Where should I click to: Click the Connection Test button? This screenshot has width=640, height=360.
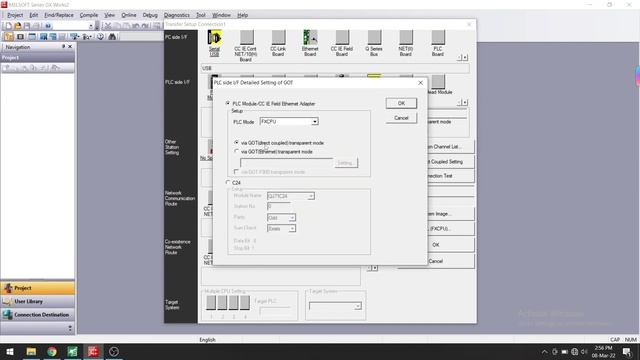click(x=451, y=176)
